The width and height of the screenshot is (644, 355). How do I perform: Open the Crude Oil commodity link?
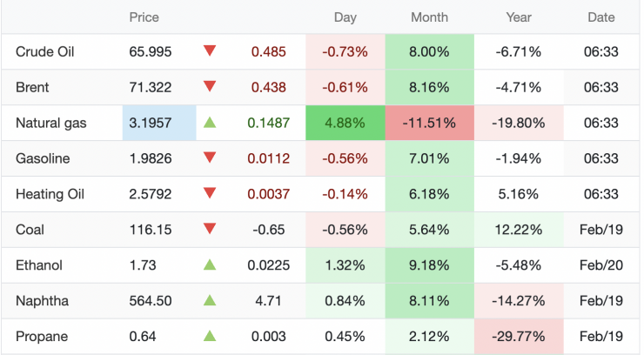click(x=44, y=52)
